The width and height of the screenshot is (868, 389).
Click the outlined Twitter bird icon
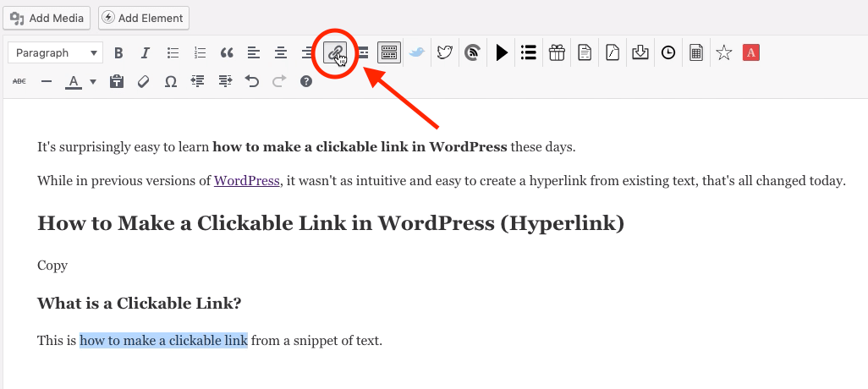coord(444,53)
